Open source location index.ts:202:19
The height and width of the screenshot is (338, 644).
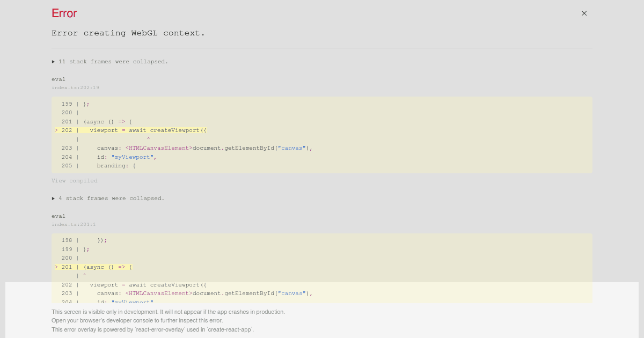(x=75, y=87)
